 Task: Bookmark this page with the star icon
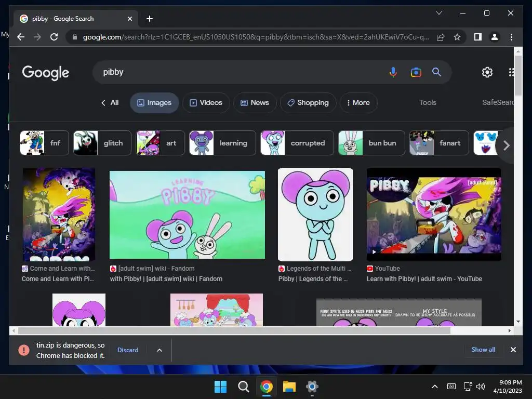(x=457, y=37)
